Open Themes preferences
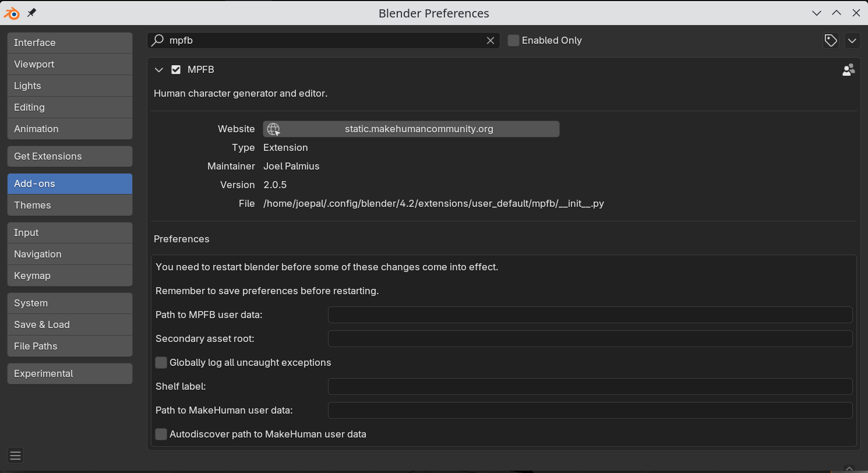 click(70, 205)
